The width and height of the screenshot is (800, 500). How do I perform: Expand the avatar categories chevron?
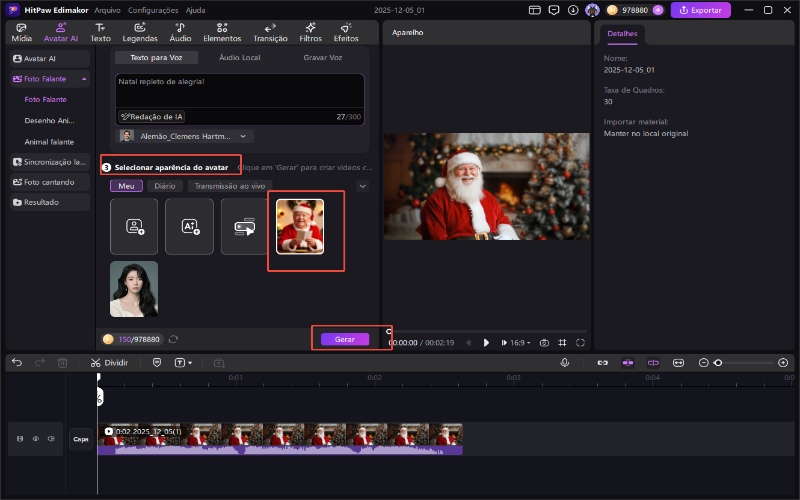click(x=363, y=186)
